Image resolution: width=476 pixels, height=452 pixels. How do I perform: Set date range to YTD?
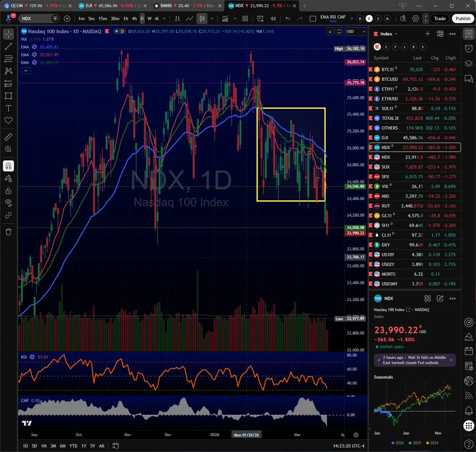pyautogui.click(x=73, y=446)
